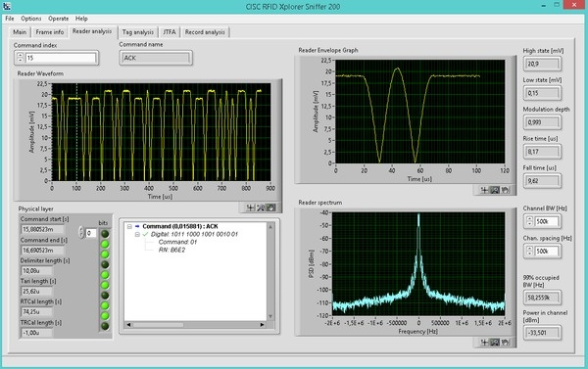Click the Command index input field
The image size is (588, 369).
click(61, 58)
